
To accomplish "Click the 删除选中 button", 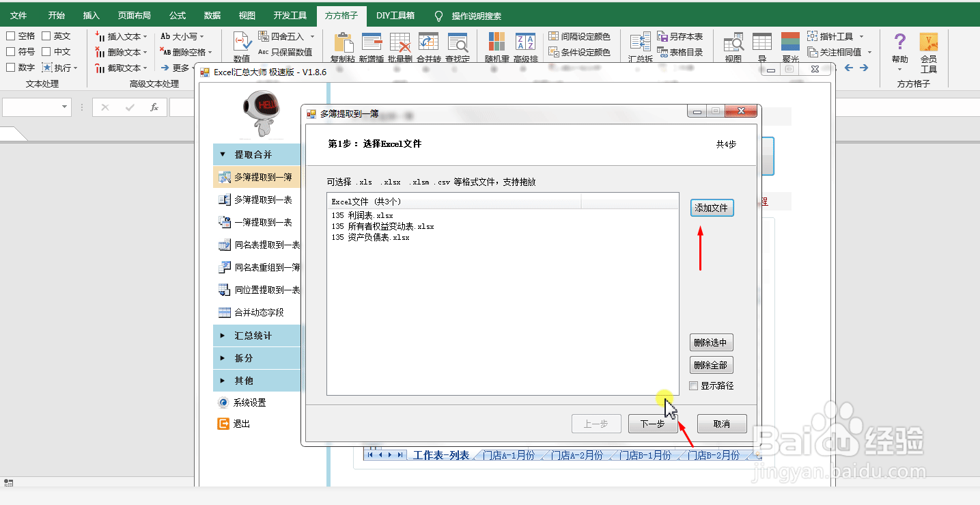I will coord(711,343).
